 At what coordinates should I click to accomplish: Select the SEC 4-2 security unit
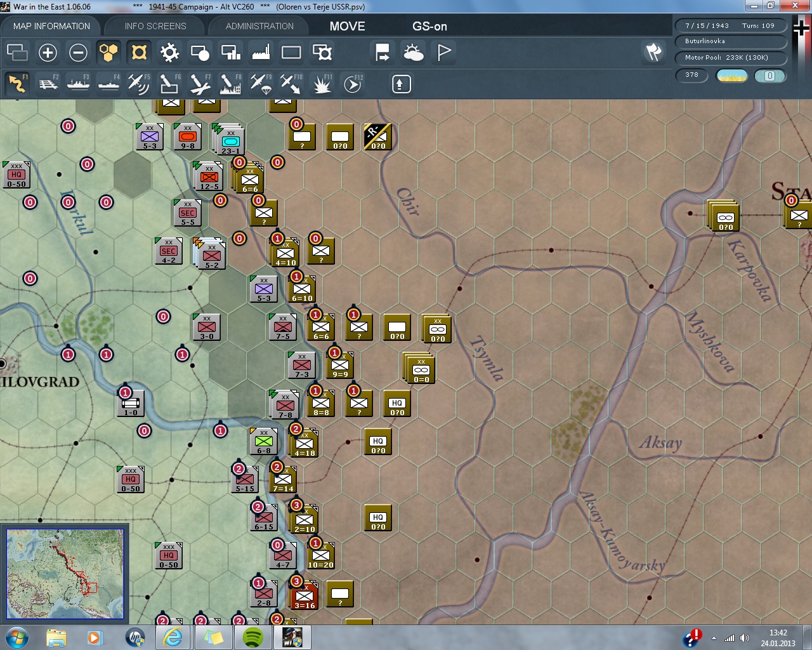click(x=169, y=251)
